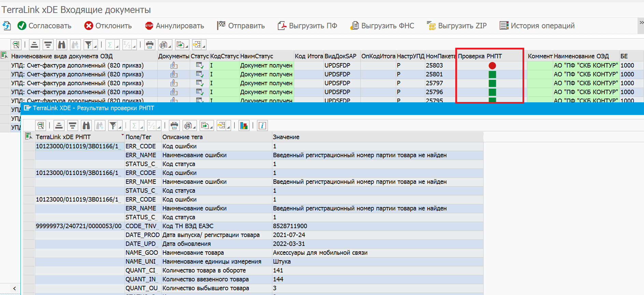Click the Details magnifier icon in the results toolbar
Viewport: 644px width, 295px height.
pos(41,126)
